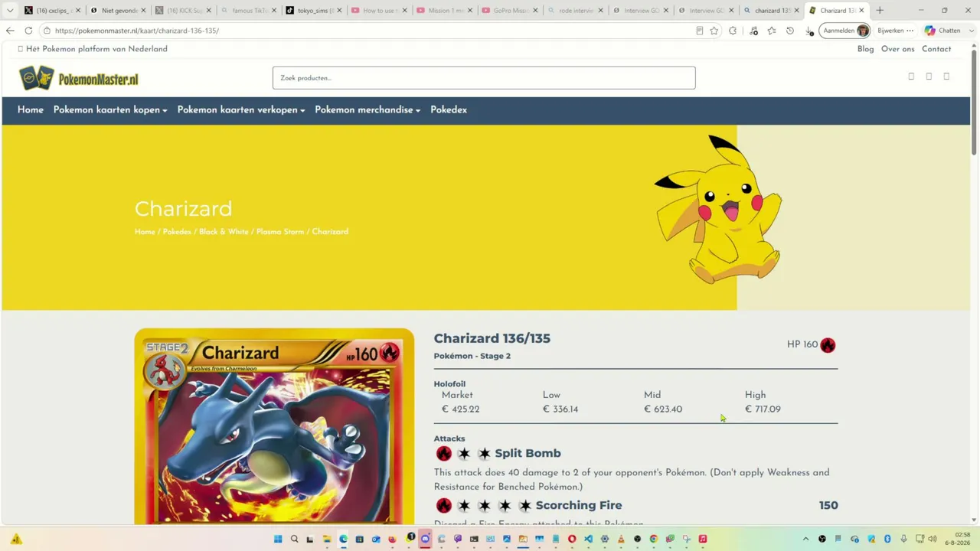
Task: Switch to the tokyo_sims TikTok tab
Action: 312,11
